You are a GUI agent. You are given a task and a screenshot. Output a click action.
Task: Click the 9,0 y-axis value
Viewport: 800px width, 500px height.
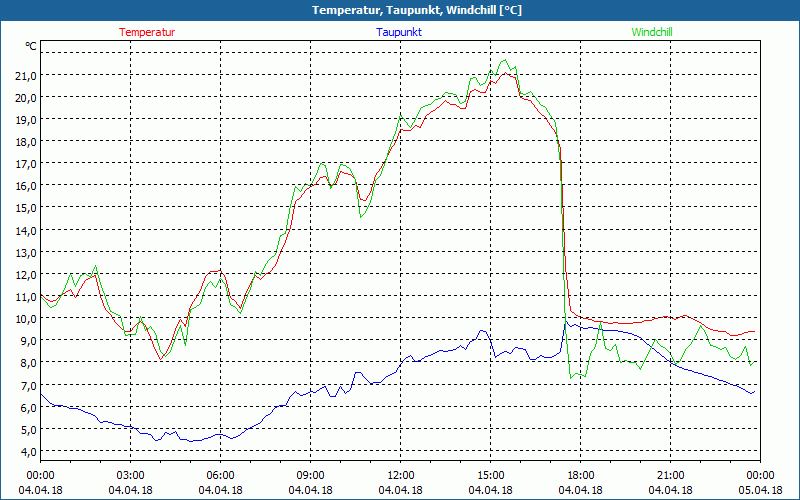click(29, 340)
